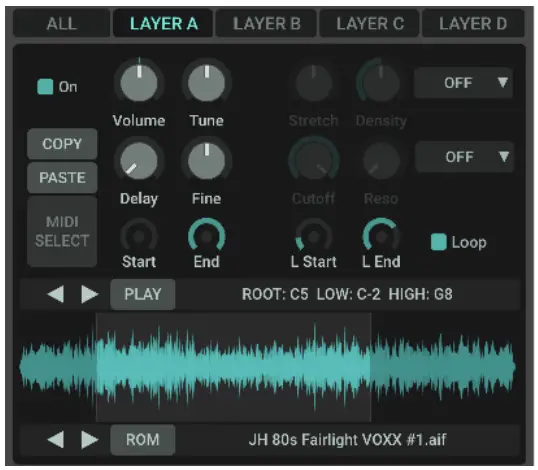Viewport: 538px width, 470px height.
Task: Click inside the highlighted waveform loop region
Action: (233, 367)
